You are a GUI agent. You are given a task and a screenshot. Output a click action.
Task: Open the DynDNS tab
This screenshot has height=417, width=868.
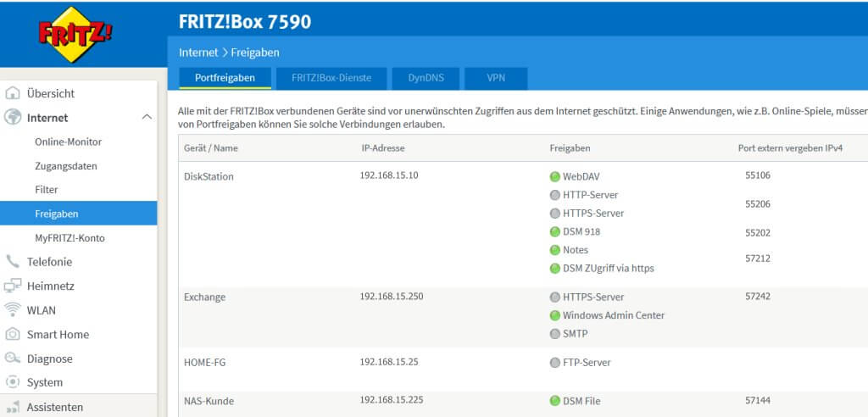[x=426, y=78]
